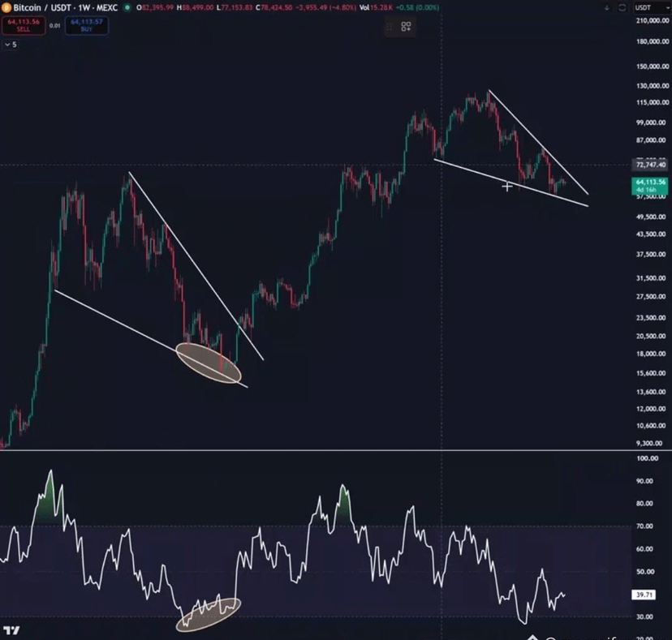Select the shaded ellipse on the RSI pane
This screenshot has height=640, width=672.
pyautogui.click(x=209, y=615)
